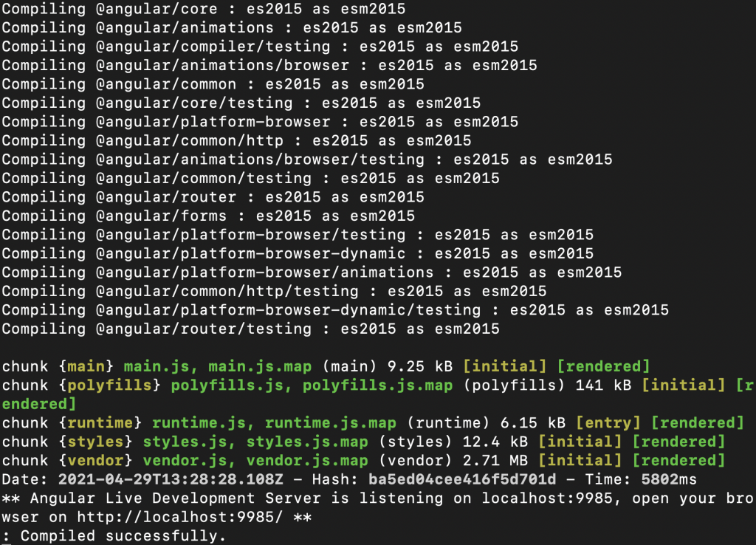Click the 2.71 MB vendor size

tap(495, 461)
